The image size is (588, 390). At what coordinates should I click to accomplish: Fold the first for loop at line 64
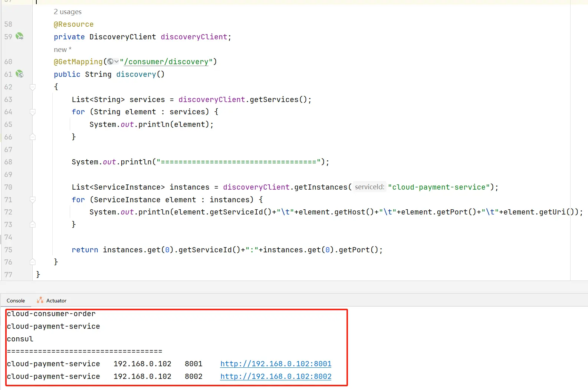33,112
